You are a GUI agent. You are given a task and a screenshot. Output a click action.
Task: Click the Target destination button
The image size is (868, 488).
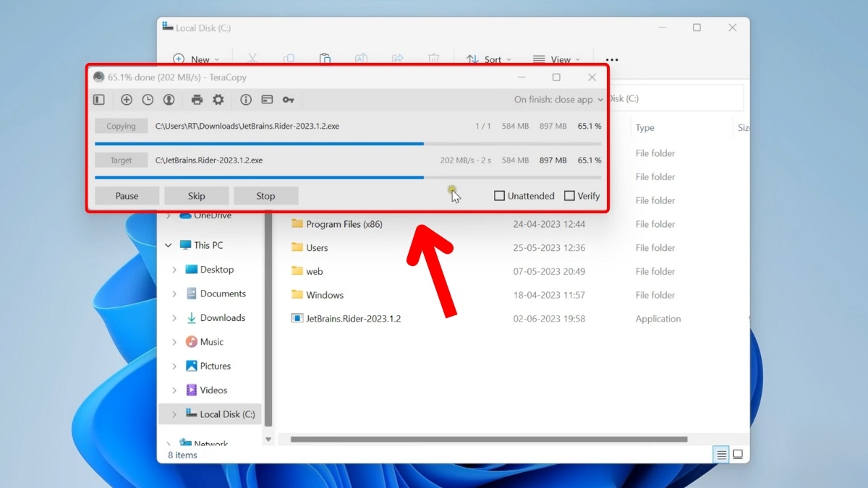[x=121, y=160]
